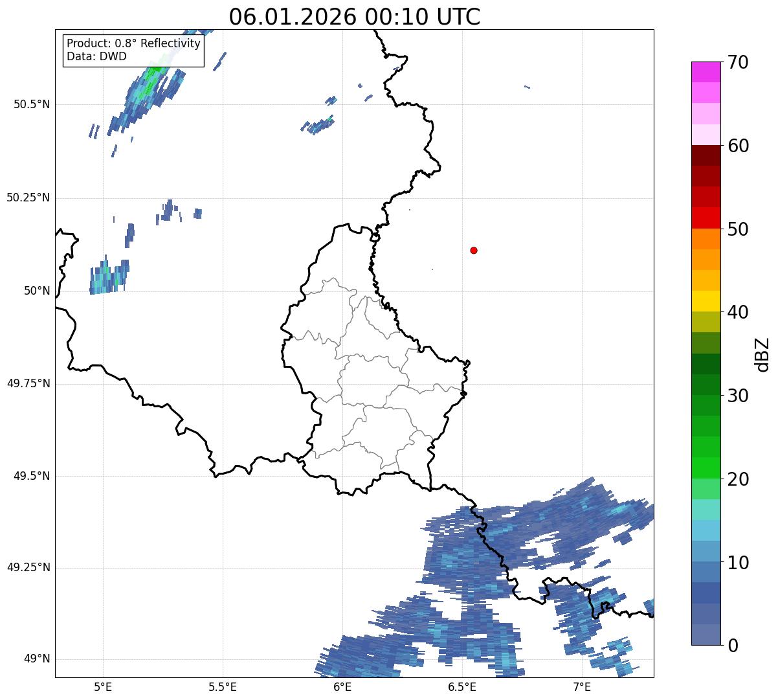This screenshot has width=778, height=700.
Task: Click the 7°E longitude label
Action: (x=582, y=687)
